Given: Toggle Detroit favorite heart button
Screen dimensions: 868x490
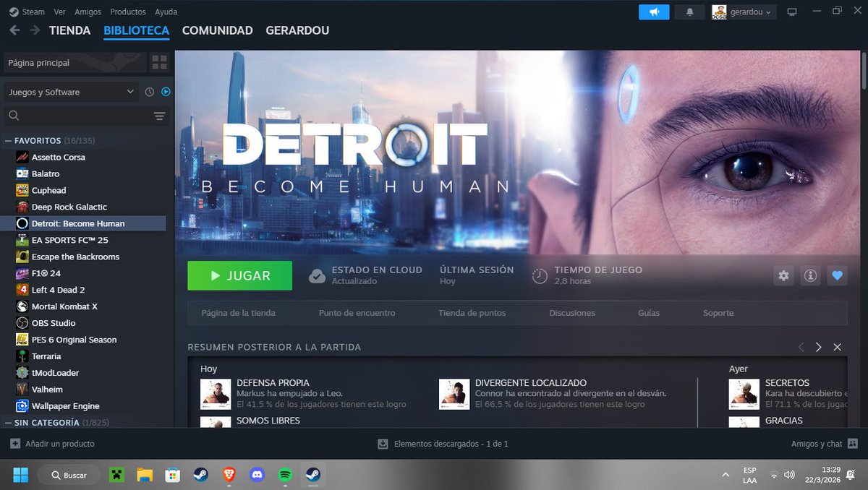Looking at the screenshot, I should click(838, 275).
